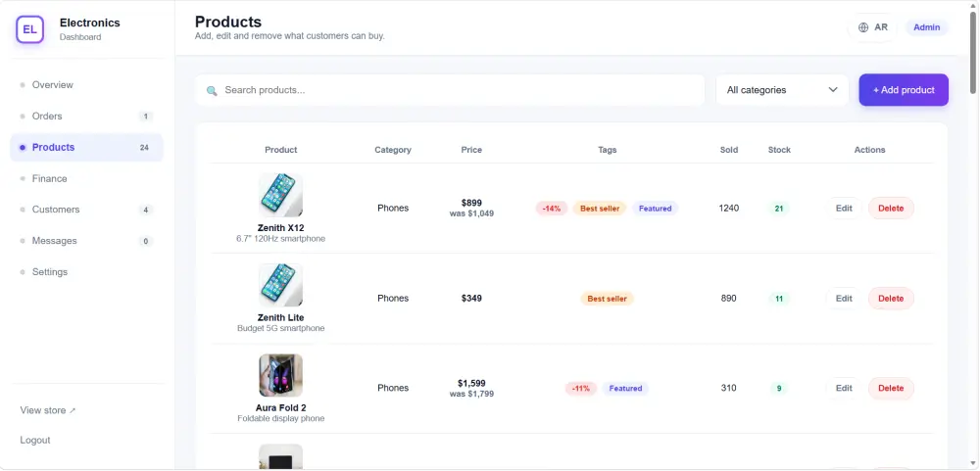Screen dimensions: 980x471
Task: Click the Zenith X12 product name
Action: pos(280,228)
